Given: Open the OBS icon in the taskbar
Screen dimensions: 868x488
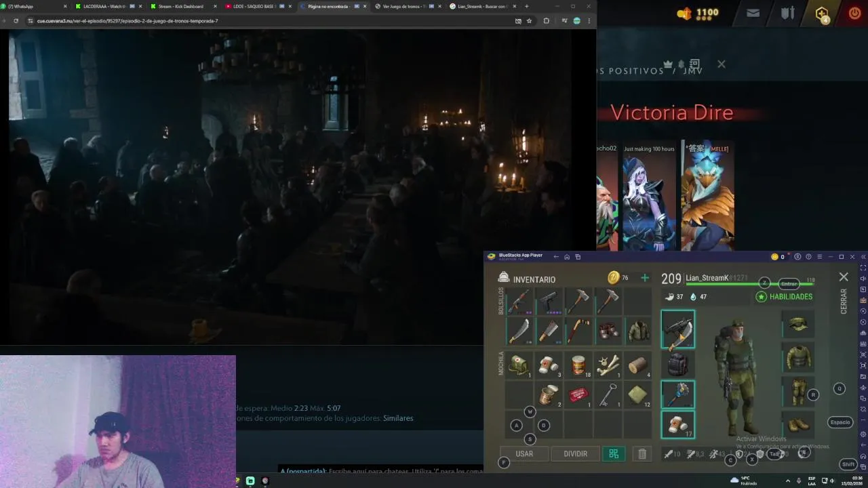Looking at the screenshot, I should coord(265,481).
